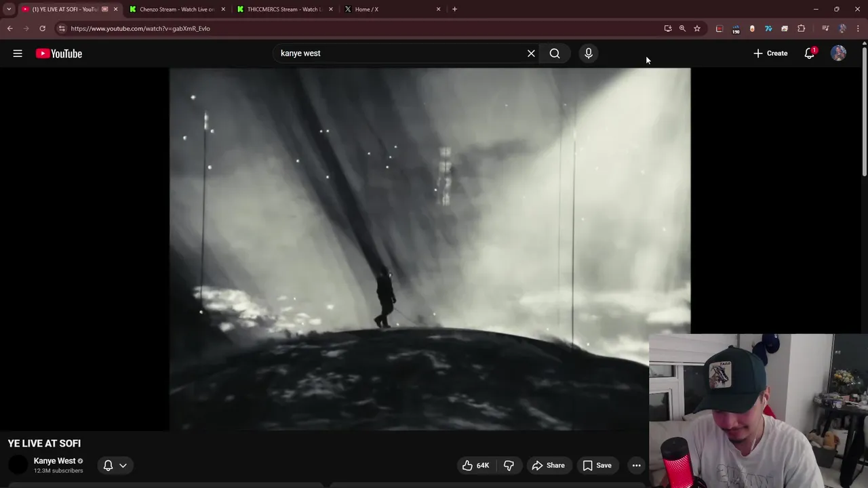
Task: Start voice search with microphone
Action: coord(589,54)
